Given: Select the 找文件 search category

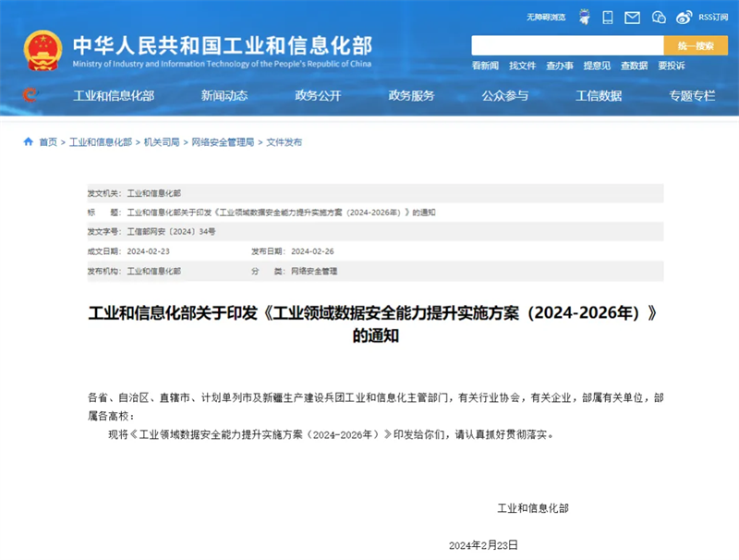Looking at the screenshot, I should pyautogui.click(x=522, y=66).
